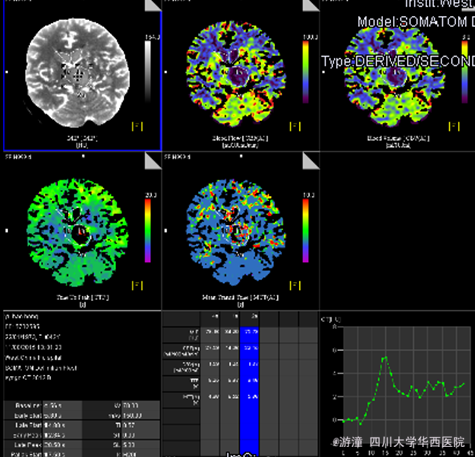This screenshot has width=475, height=457.
Task: Click the grayscale window bar beside the MIP image
Action: pyautogui.click(x=148, y=71)
